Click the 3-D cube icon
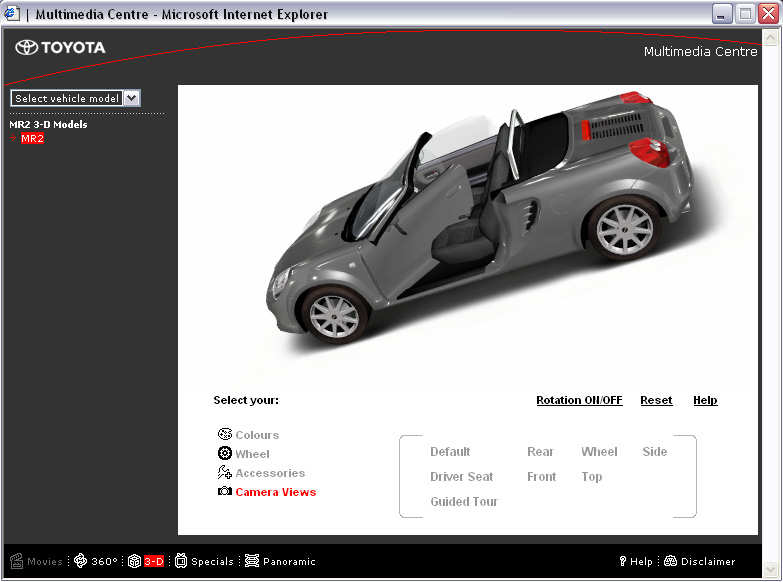The width and height of the screenshot is (783, 582). pos(134,561)
